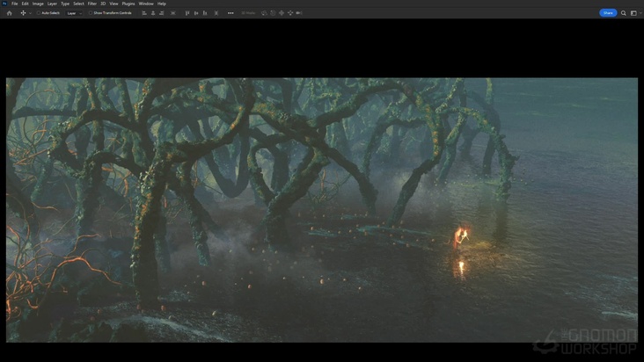Open the Plugins menu
The height and width of the screenshot is (362, 644).
tap(128, 4)
